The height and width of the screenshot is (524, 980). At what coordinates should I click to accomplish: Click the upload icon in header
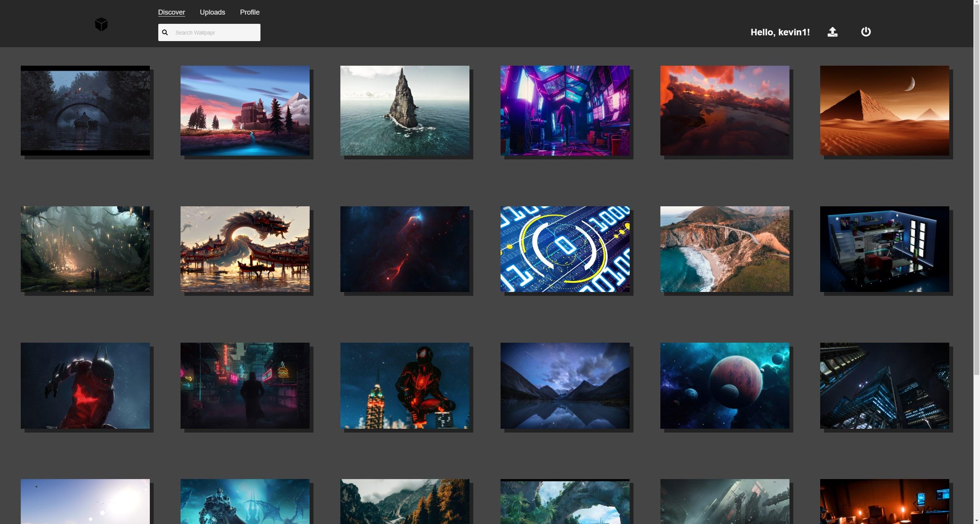click(832, 32)
